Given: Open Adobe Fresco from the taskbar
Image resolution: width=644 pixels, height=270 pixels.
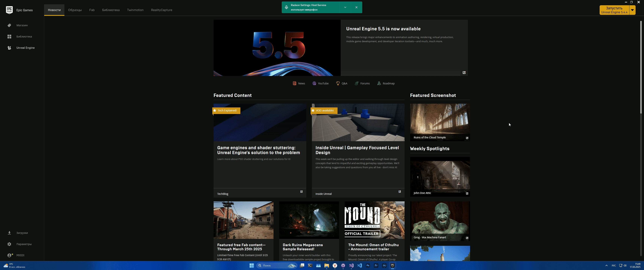Looking at the screenshot, I should 376,265.
